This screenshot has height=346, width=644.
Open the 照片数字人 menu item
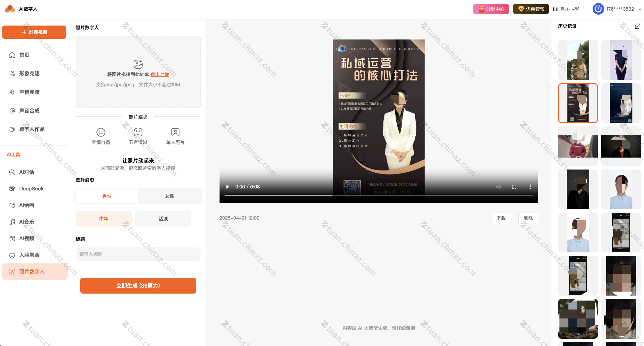35,272
